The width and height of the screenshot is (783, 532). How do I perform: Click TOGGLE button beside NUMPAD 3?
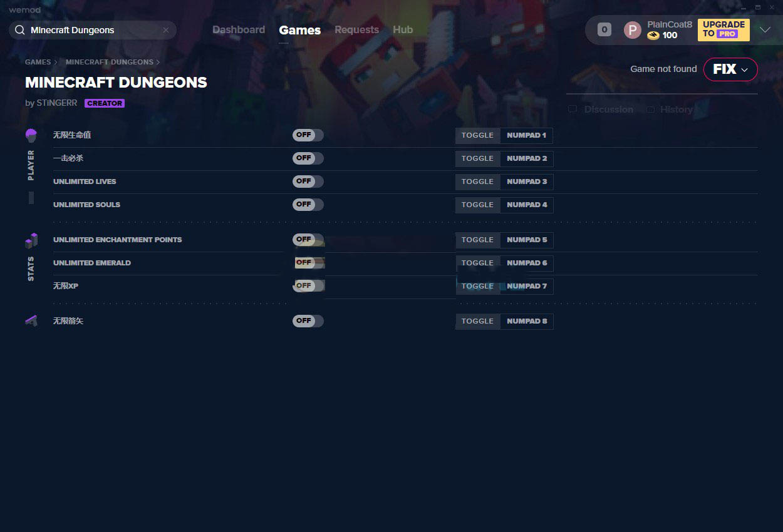(x=478, y=182)
